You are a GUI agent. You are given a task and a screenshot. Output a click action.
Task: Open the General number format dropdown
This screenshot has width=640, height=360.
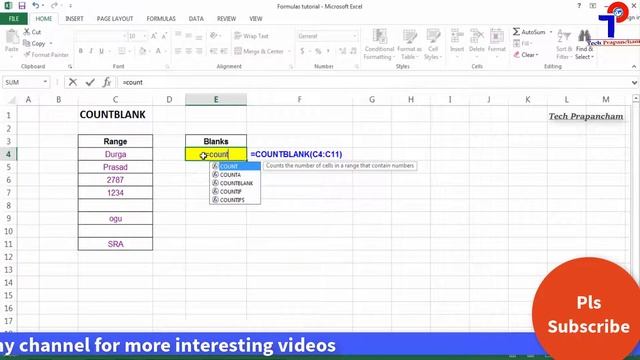point(354,36)
